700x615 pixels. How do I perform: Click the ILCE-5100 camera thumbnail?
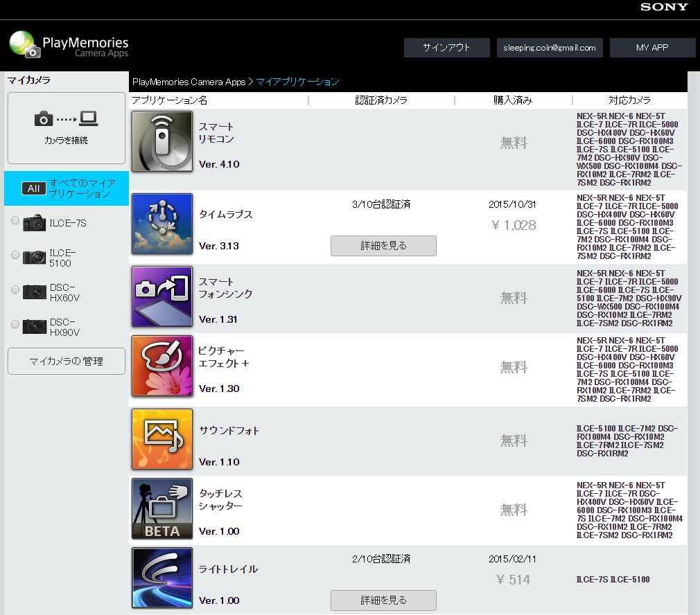point(35,258)
